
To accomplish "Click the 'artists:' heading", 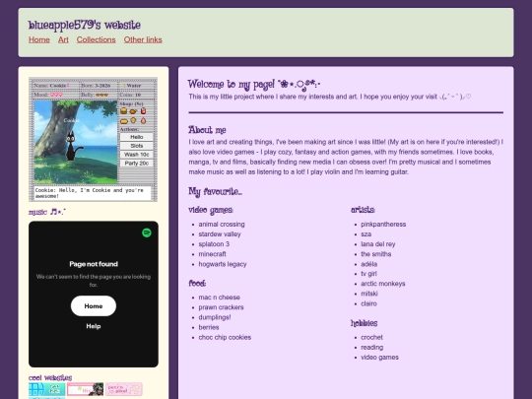I will click(363, 210).
